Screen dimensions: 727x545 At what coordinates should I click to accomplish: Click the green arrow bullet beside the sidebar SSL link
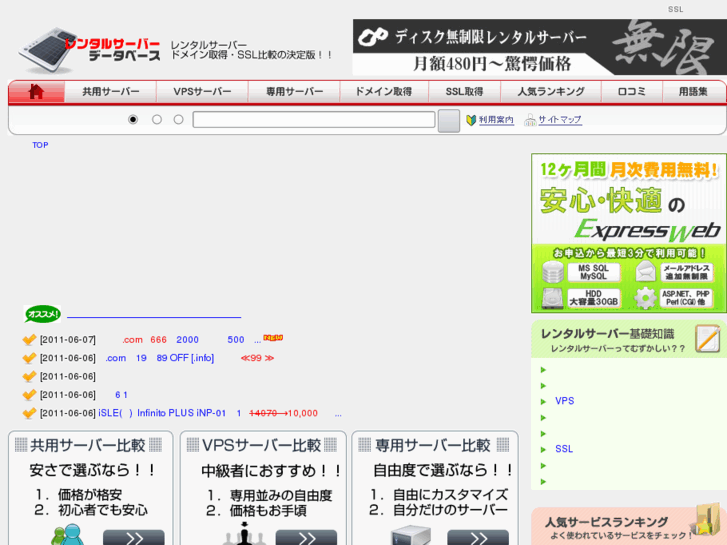point(543,449)
